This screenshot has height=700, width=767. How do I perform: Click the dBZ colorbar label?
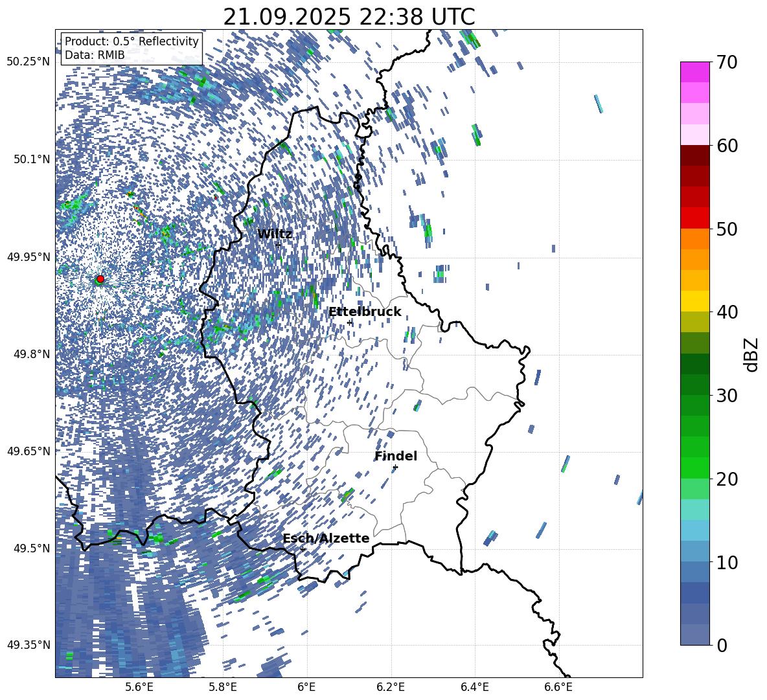tap(751, 354)
